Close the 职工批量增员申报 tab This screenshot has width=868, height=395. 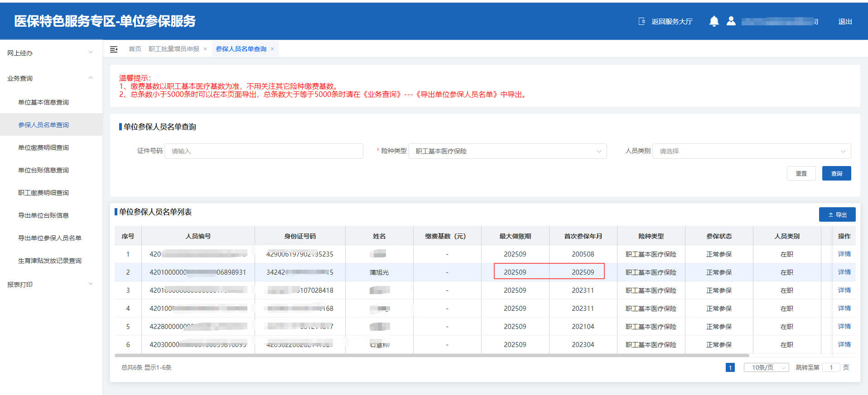click(205, 49)
